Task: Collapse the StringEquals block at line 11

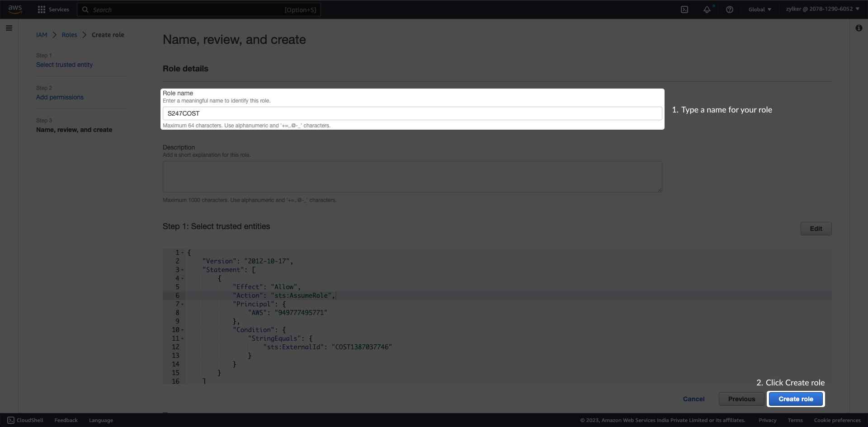Action: [x=183, y=338]
